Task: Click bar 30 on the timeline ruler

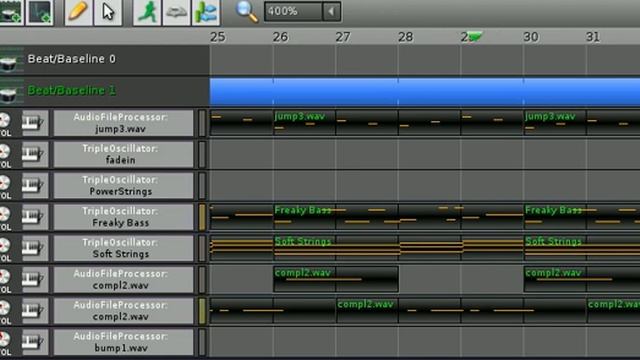Action: coord(531,37)
